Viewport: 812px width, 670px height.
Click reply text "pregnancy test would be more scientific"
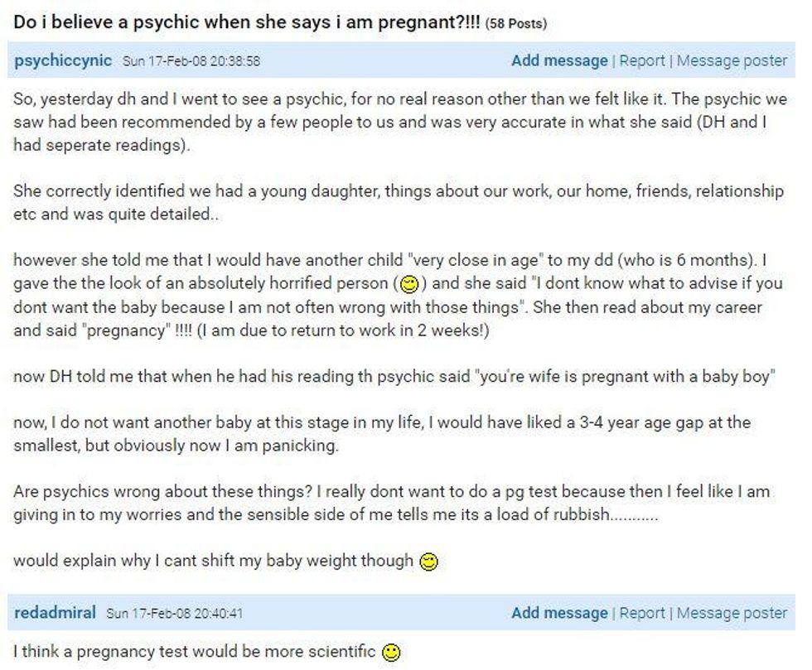[x=225, y=651]
